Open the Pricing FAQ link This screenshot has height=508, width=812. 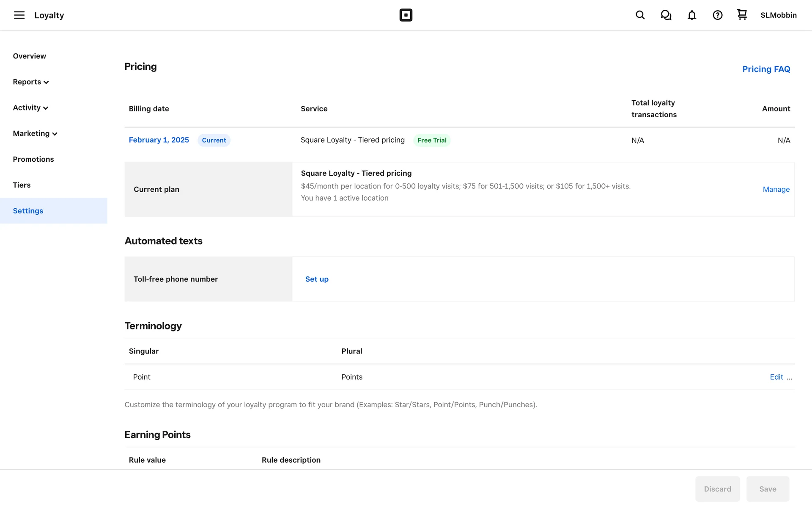(x=766, y=69)
